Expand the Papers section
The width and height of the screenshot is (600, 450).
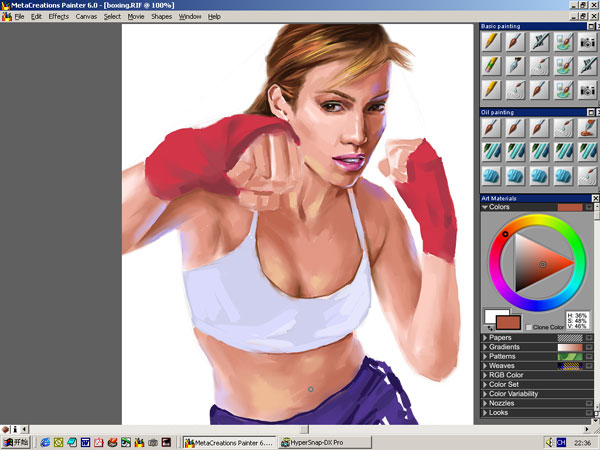(x=485, y=338)
